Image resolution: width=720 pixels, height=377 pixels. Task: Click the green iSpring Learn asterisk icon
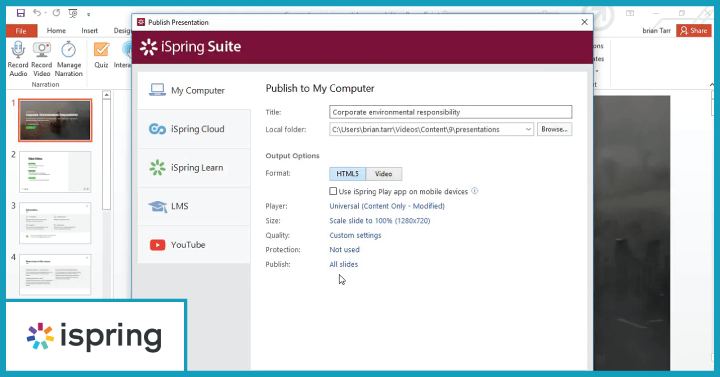pos(157,168)
